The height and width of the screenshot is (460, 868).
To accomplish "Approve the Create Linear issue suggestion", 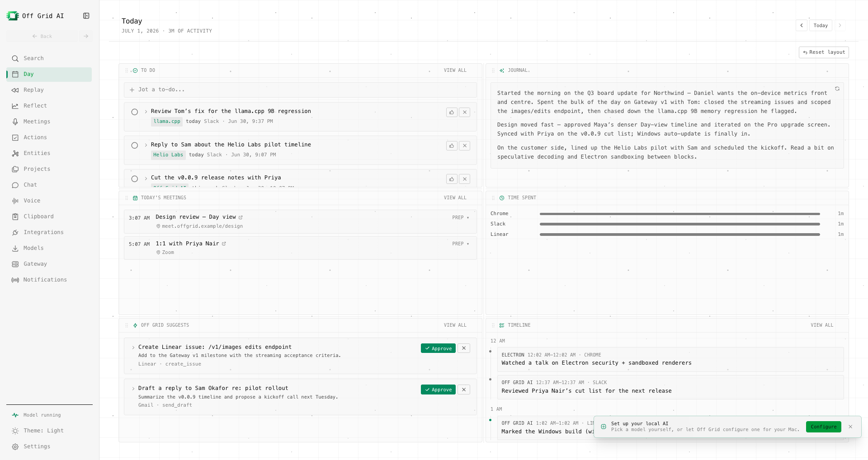I will click(x=438, y=348).
